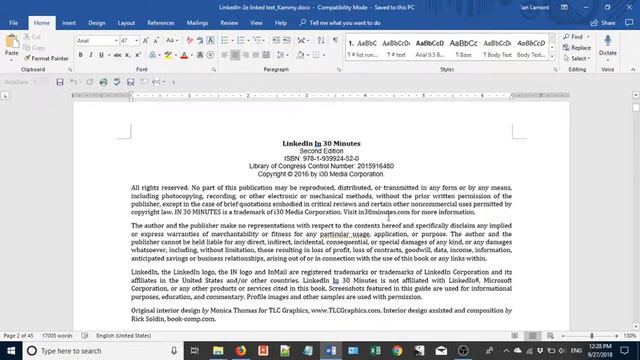
Task: Open the line spacing dropdown
Action: [282, 55]
